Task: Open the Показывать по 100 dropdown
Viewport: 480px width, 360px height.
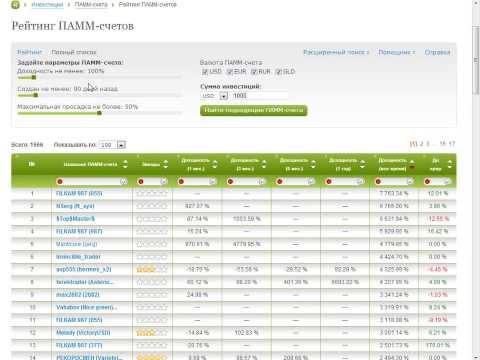Action: pos(121,145)
